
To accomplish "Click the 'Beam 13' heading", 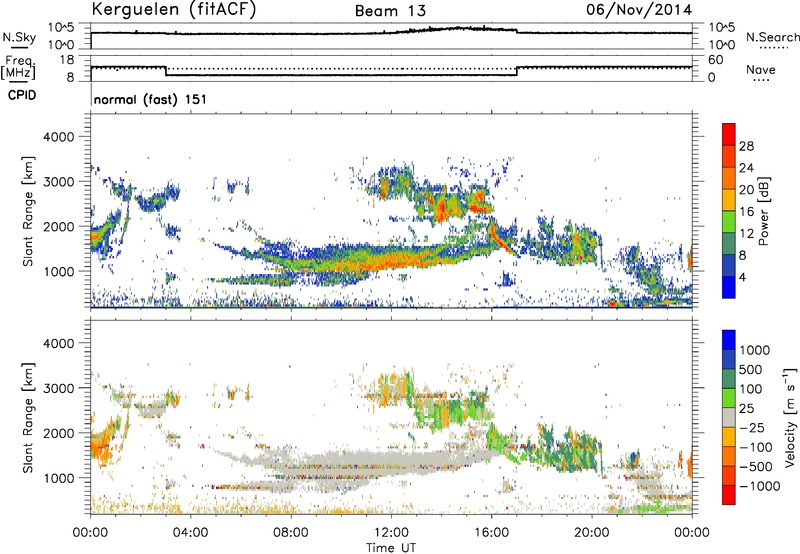I will 390,11.
